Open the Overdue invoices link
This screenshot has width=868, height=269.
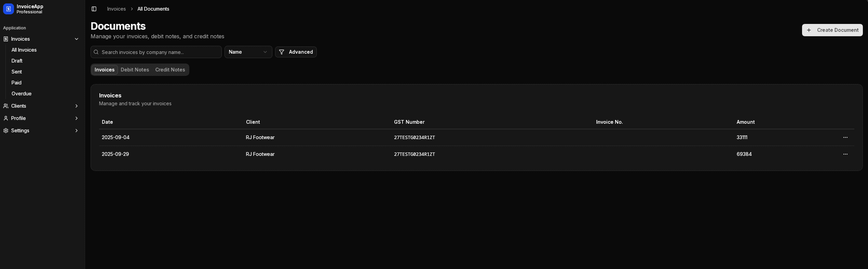(x=22, y=94)
